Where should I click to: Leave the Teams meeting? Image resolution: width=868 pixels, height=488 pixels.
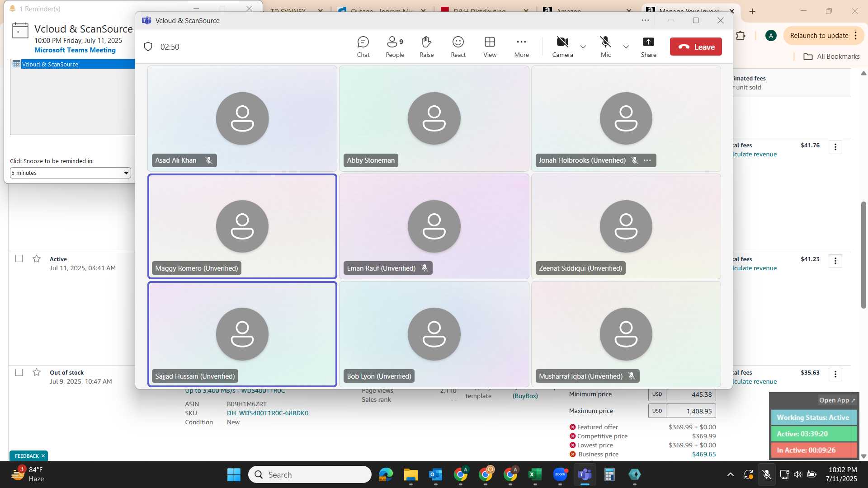[x=696, y=47]
